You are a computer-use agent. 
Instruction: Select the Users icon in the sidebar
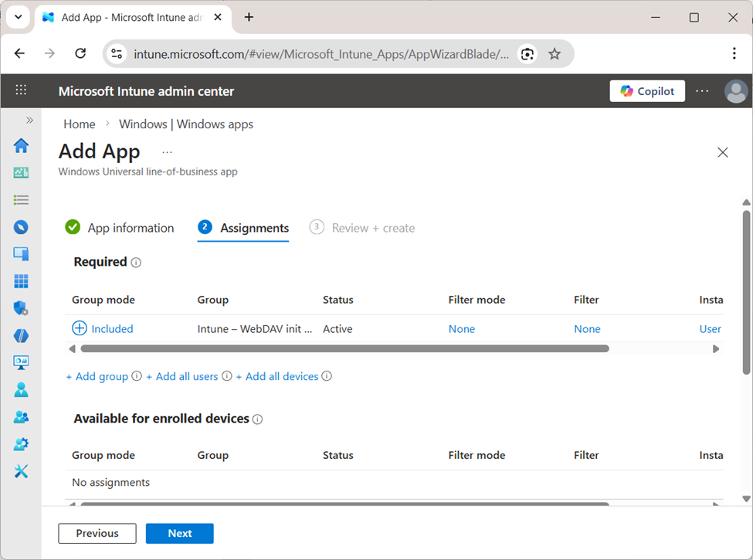pos(21,389)
